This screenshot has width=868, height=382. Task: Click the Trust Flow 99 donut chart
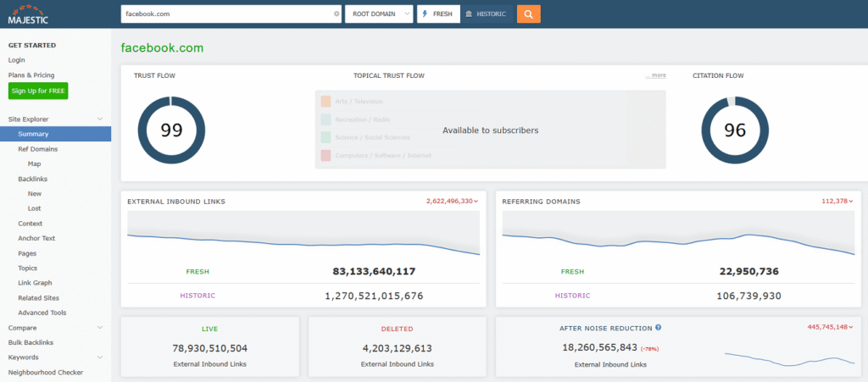point(171,130)
